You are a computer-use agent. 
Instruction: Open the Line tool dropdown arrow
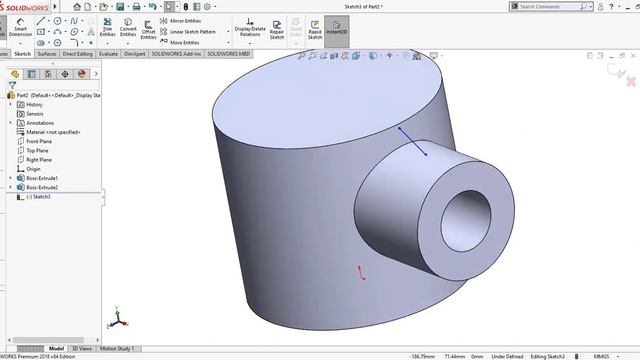coord(48,21)
